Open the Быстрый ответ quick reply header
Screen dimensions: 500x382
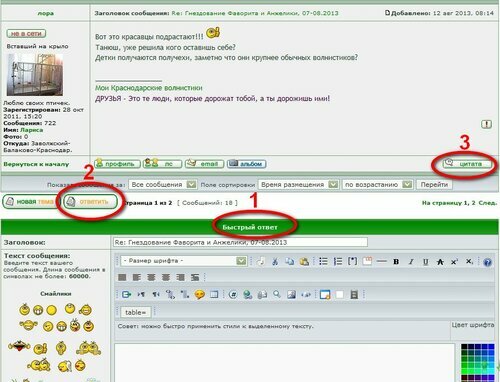[250, 227]
